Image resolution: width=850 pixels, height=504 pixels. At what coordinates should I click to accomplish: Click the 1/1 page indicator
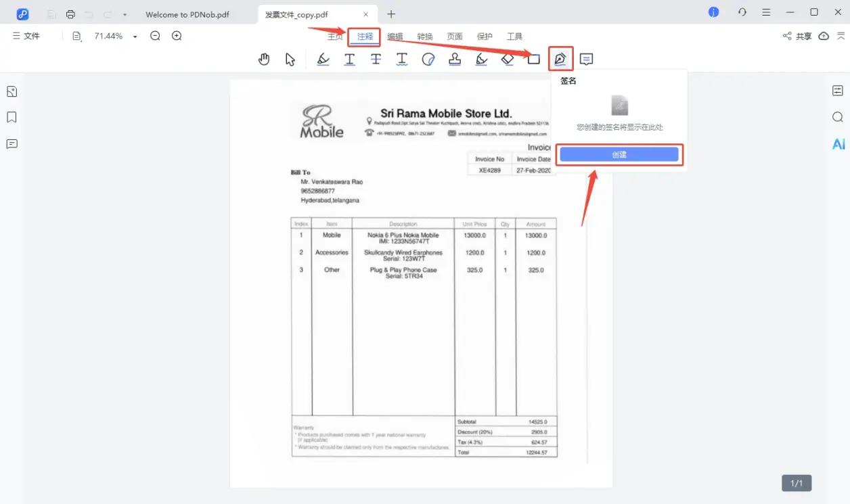[x=797, y=483]
